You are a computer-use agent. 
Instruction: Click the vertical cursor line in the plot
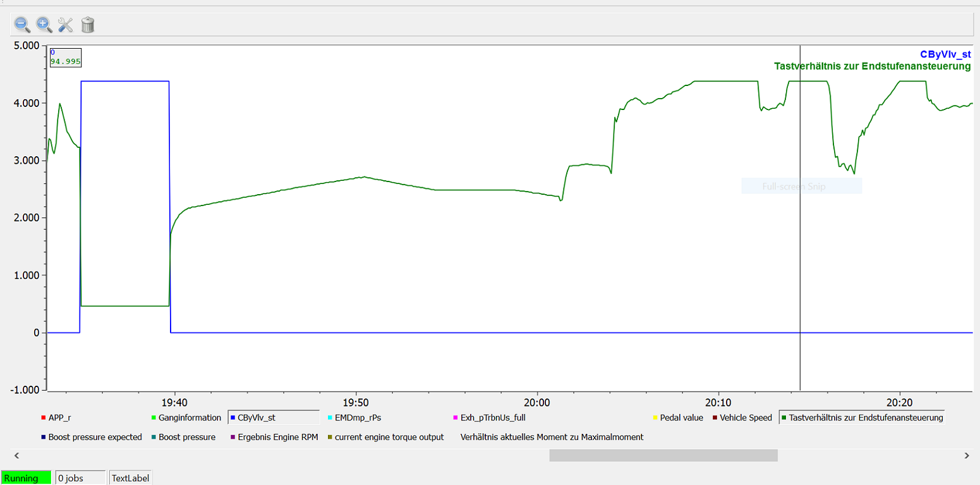coord(800,218)
